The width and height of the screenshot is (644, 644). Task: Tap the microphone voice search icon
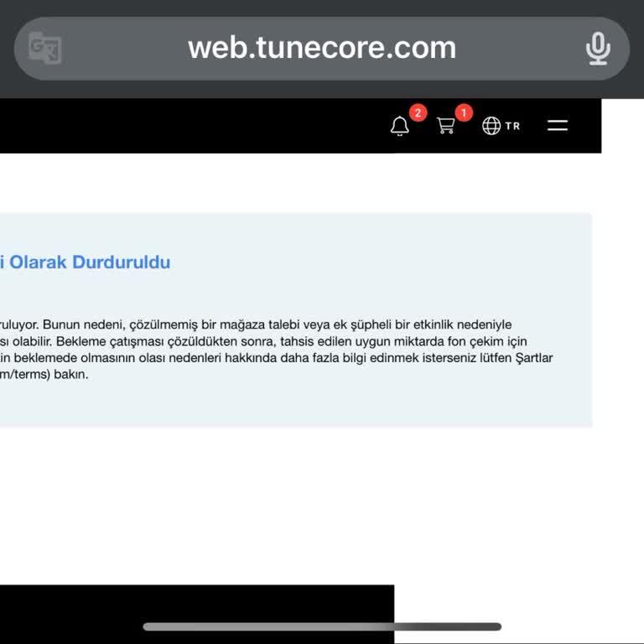(598, 49)
